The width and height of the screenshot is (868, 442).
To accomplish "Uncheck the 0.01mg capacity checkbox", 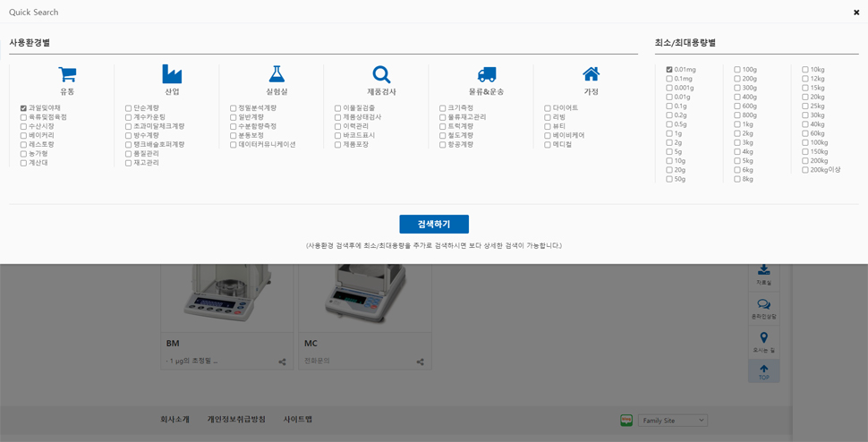I will 669,70.
